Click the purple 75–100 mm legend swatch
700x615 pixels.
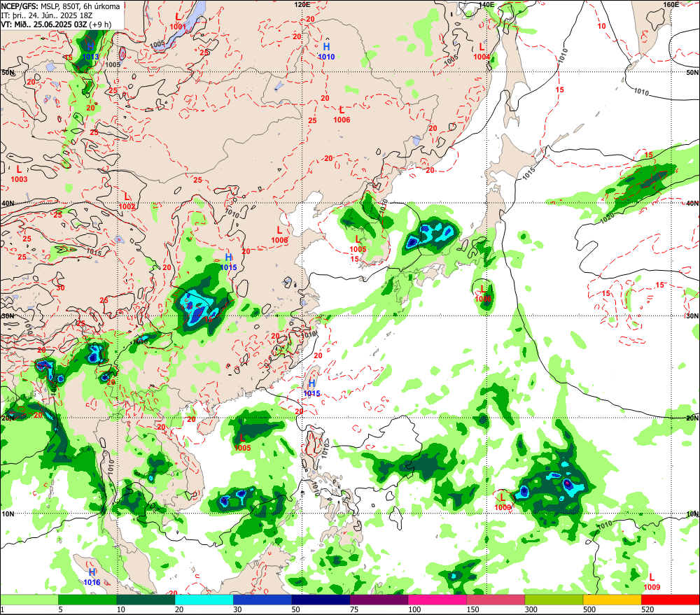click(379, 600)
